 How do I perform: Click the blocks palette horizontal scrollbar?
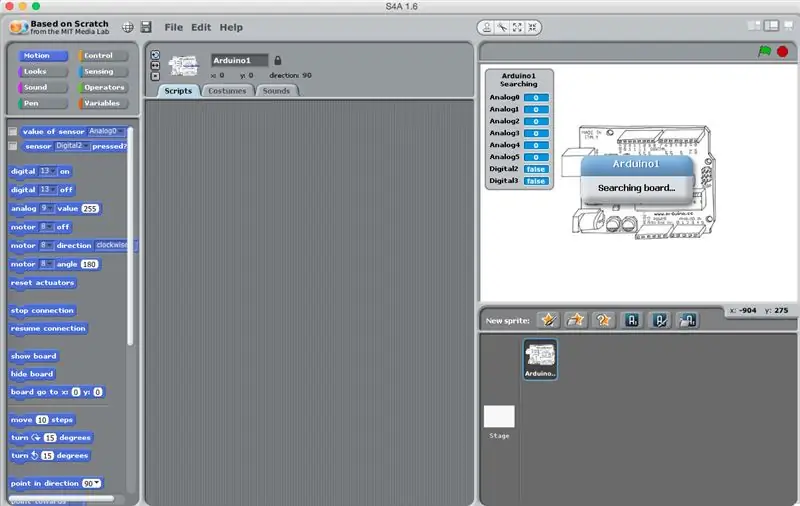tap(61, 498)
